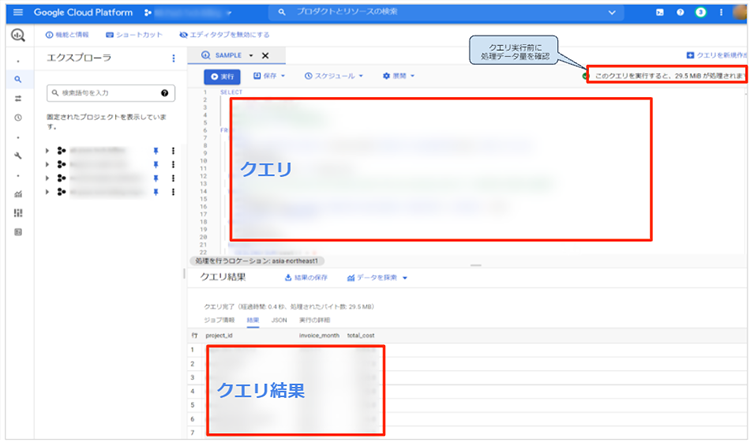This screenshot has width=750, height=441.
Task: Click the processing location asia-northeast1 chip
Action: tap(257, 261)
